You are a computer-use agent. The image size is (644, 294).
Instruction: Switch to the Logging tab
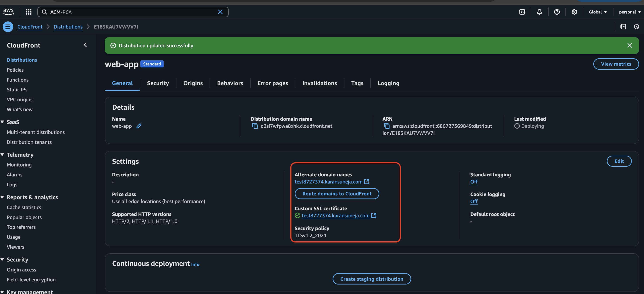[x=388, y=83]
